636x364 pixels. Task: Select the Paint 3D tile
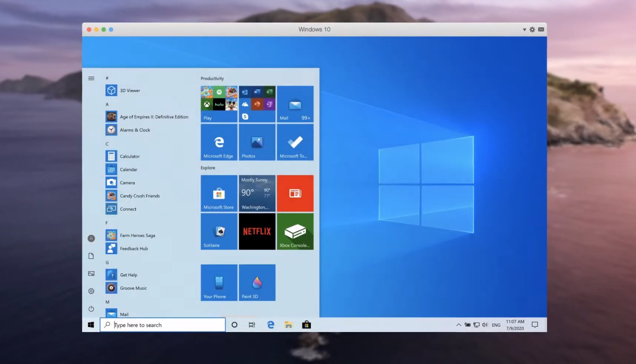point(257,282)
